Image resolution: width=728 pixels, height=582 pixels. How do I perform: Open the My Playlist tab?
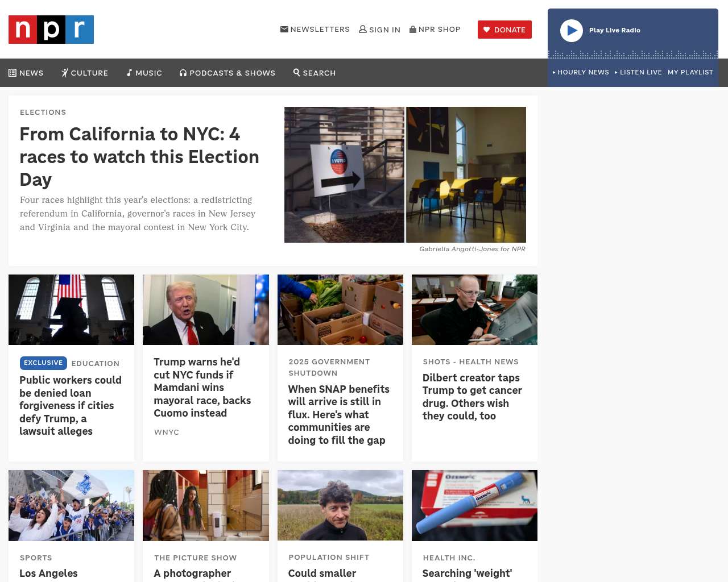click(690, 72)
